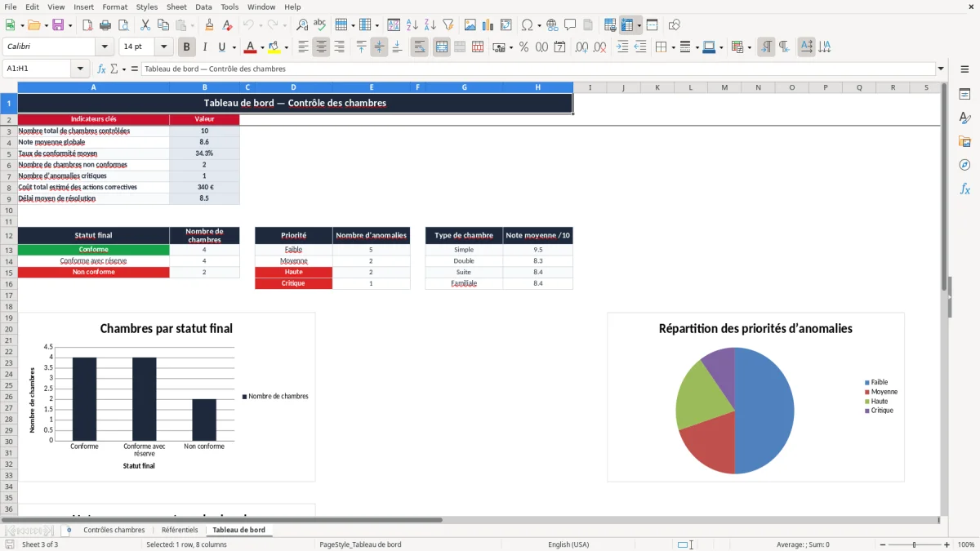The width and height of the screenshot is (980, 551).
Task: Cut the selection with the scissors icon
Action: 145,25
